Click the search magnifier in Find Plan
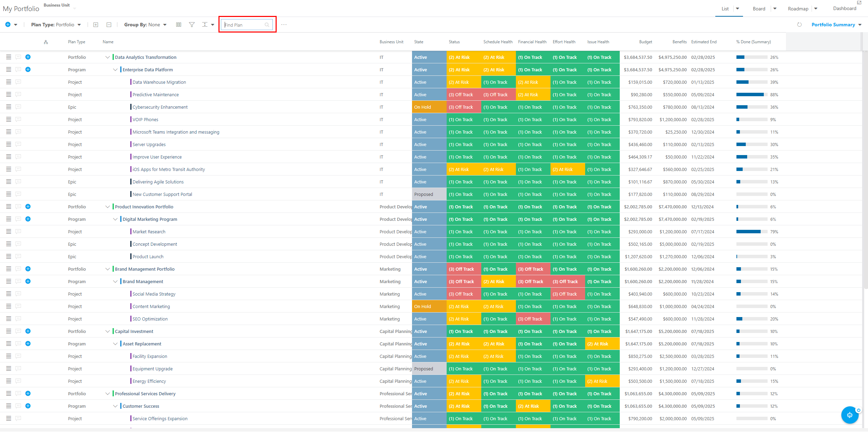Image resolution: width=868 pixels, height=433 pixels. pyautogui.click(x=267, y=25)
